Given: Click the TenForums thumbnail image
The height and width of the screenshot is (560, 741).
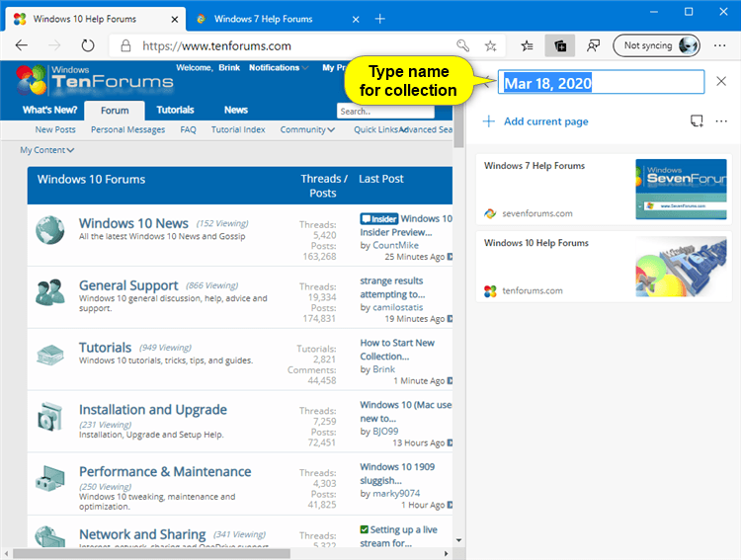Looking at the screenshot, I should pos(681,267).
